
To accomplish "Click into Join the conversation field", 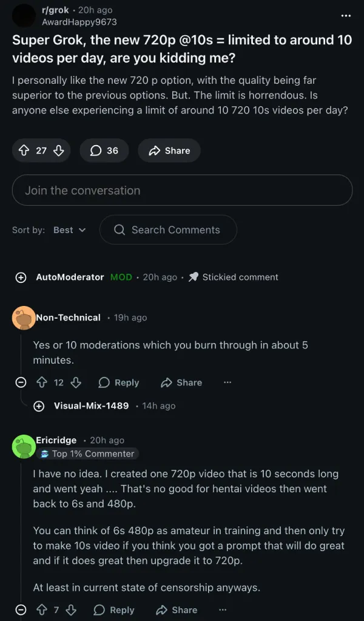I will tap(182, 190).
